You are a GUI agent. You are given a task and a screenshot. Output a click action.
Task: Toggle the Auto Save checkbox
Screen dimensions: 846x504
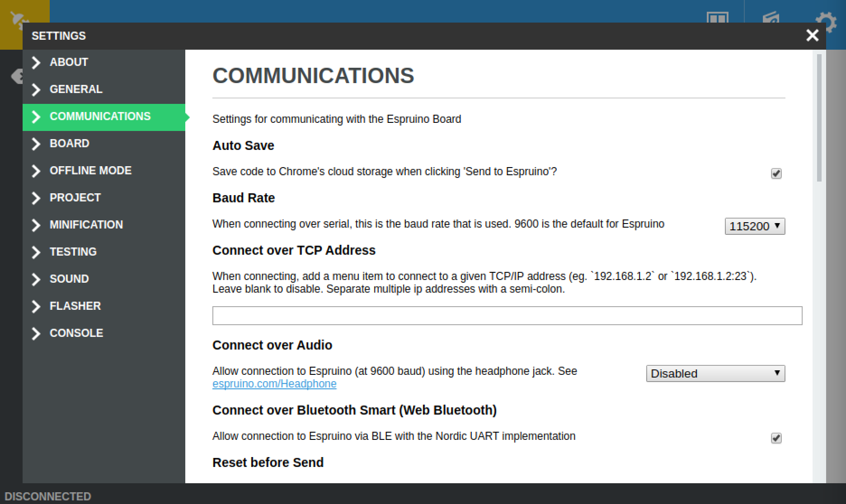click(x=776, y=173)
